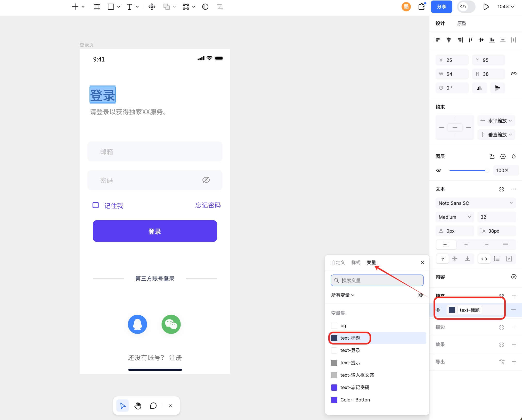This screenshot has width=522, height=420.
Task: Open the Rectangle shape tool
Action: 111,7
